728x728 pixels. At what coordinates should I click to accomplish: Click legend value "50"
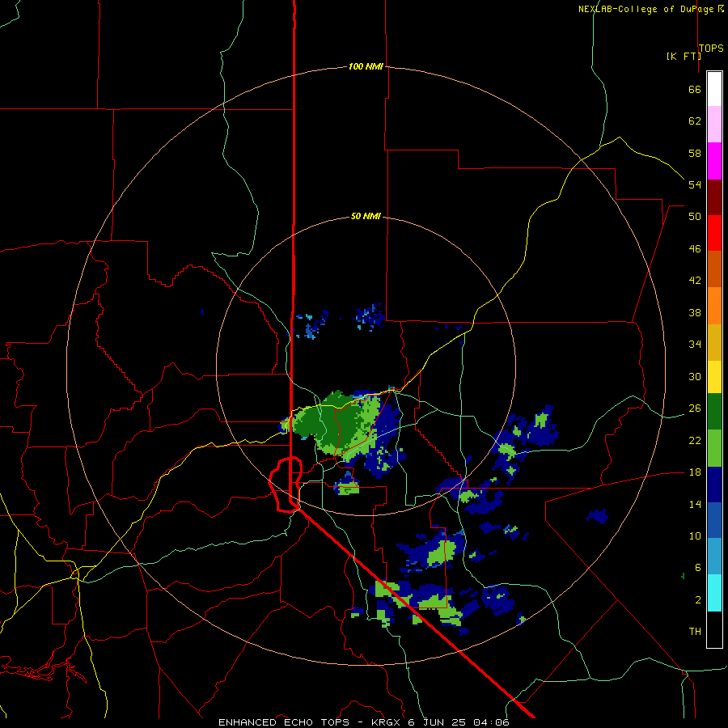(x=695, y=217)
